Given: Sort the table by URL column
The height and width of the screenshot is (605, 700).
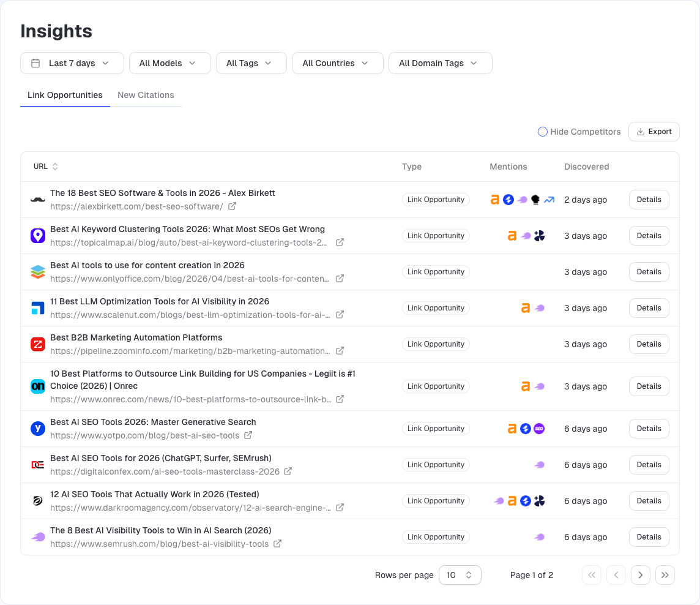Looking at the screenshot, I should 45,167.
